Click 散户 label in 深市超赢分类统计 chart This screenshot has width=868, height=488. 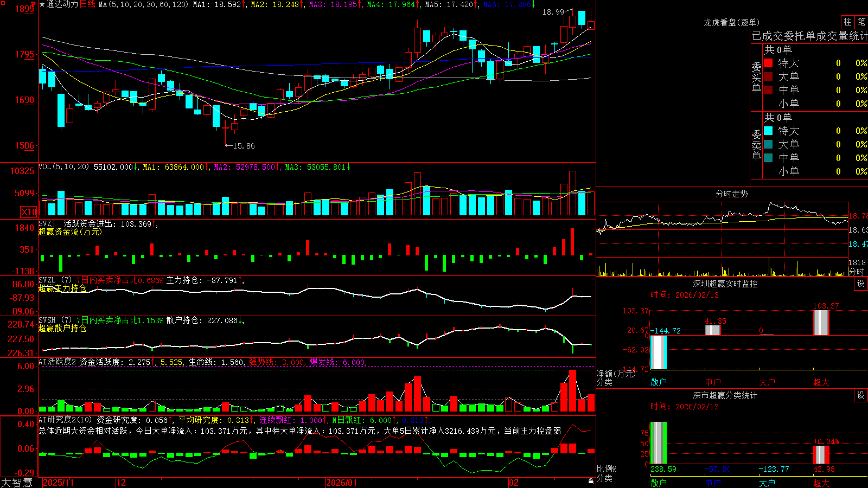[659, 483]
